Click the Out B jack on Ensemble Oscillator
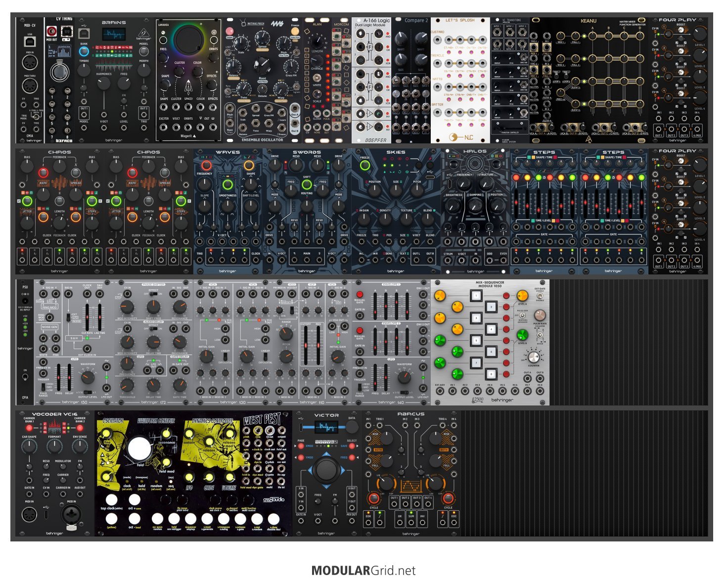The height and width of the screenshot is (581, 728). point(295,124)
